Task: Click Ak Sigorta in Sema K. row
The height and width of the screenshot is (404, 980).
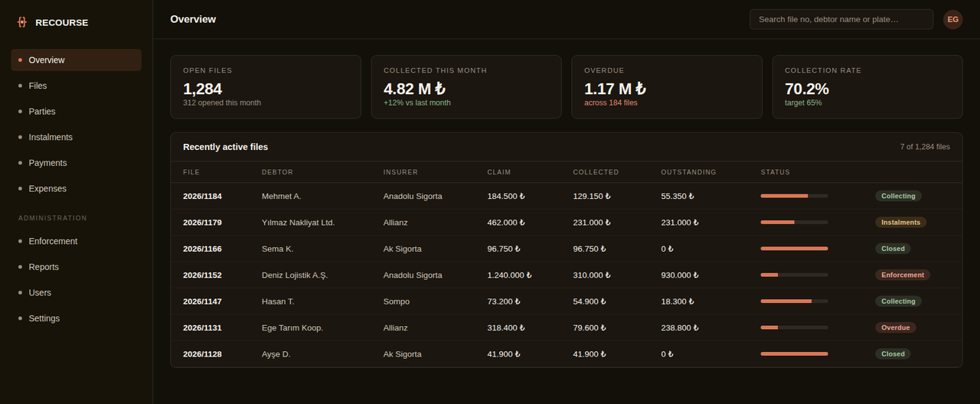Action: pyautogui.click(x=403, y=249)
